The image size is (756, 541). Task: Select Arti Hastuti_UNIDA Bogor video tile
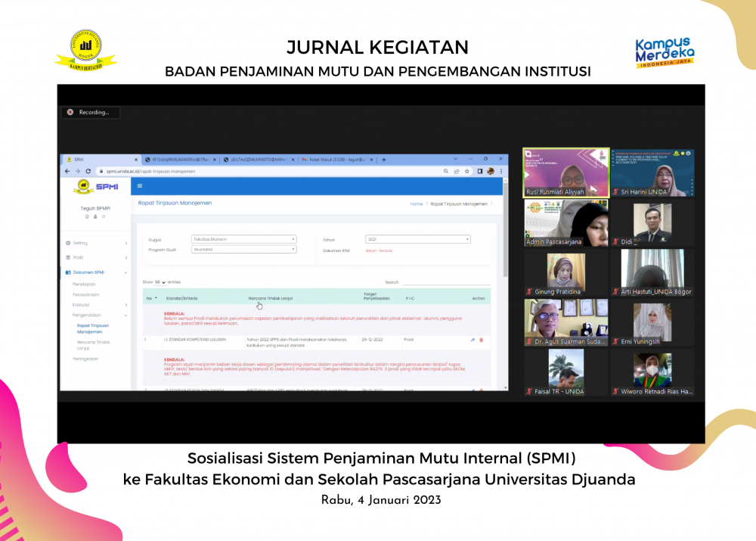(x=653, y=272)
